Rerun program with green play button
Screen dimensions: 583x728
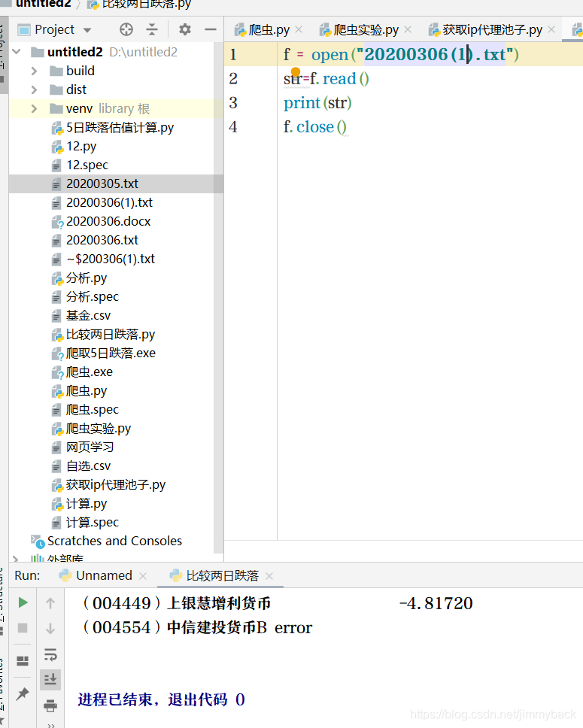[x=23, y=602]
